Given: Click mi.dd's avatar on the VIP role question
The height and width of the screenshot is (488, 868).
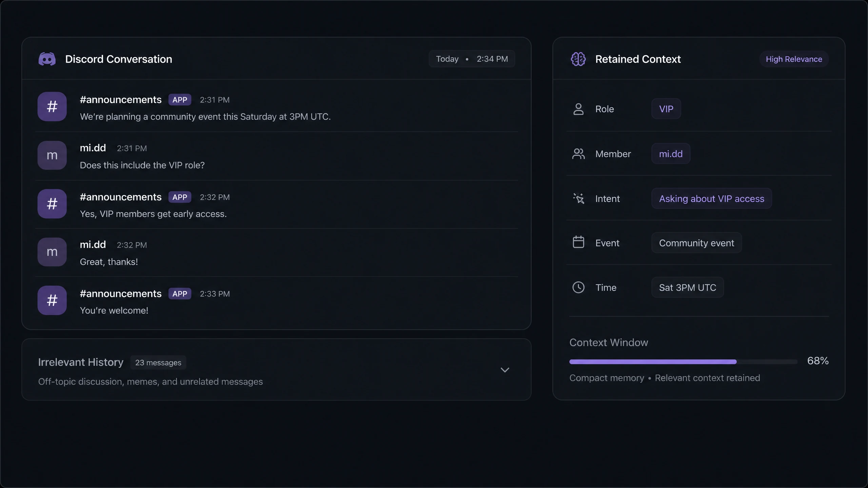Looking at the screenshot, I should coord(52,155).
